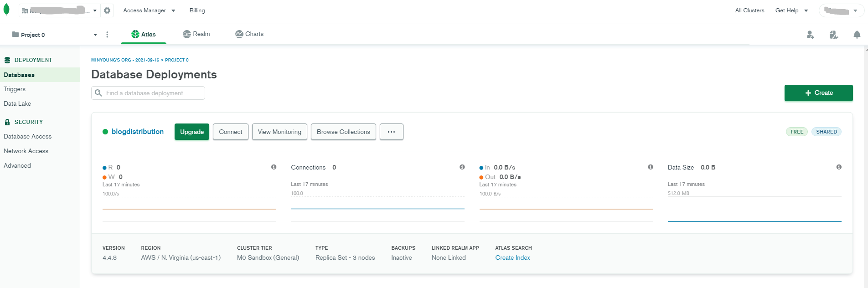Screen dimensions: 868x288
Task: Switch to the Realm tab
Action: [x=196, y=34]
